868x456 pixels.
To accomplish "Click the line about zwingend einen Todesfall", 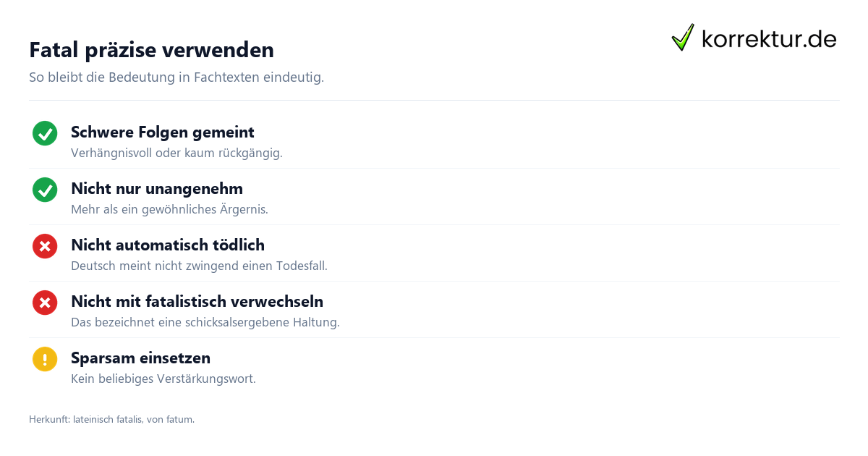I will tap(199, 266).
